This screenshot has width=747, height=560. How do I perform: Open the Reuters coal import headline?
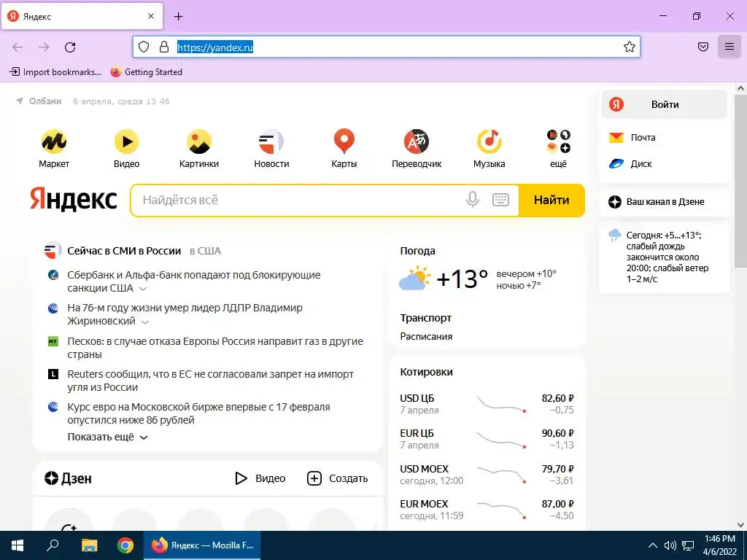click(x=211, y=381)
